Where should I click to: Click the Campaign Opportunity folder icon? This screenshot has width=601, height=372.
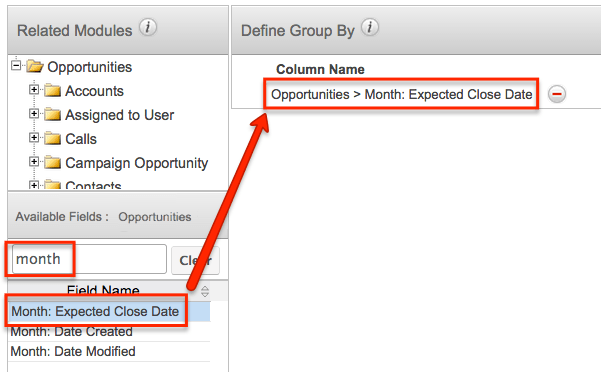click(x=53, y=163)
